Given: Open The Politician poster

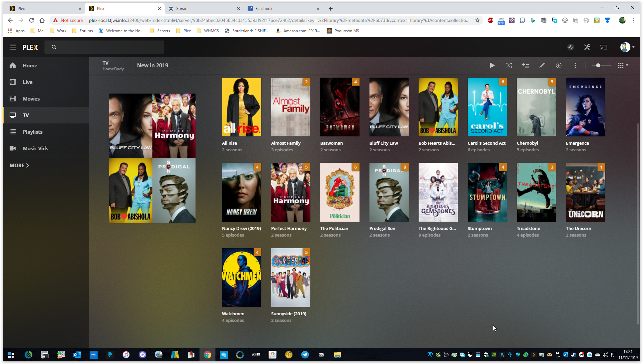Looking at the screenshot, I should pyautogui.click(x=340, y=192).
